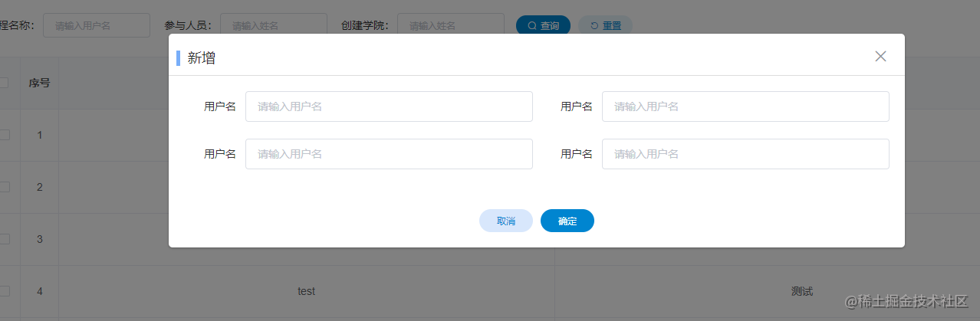Click 取消 to cancel the dialog
This screenshot has width=980, height=321.
[x=506, y=221]
